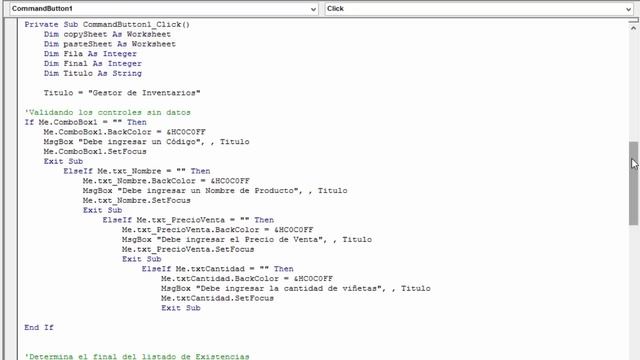Click the 'End If' line
Screen dimensions: 640x360
(x=39, y=328)
